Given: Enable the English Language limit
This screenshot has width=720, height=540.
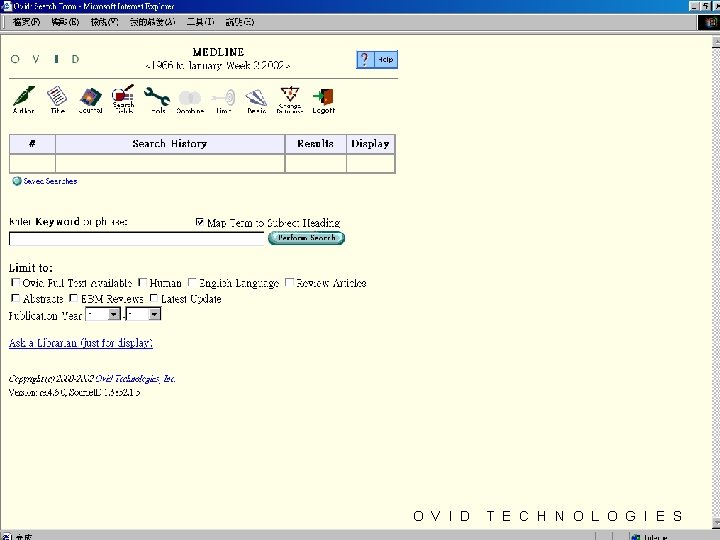Looking at the screenshot, I should (192, 282).
